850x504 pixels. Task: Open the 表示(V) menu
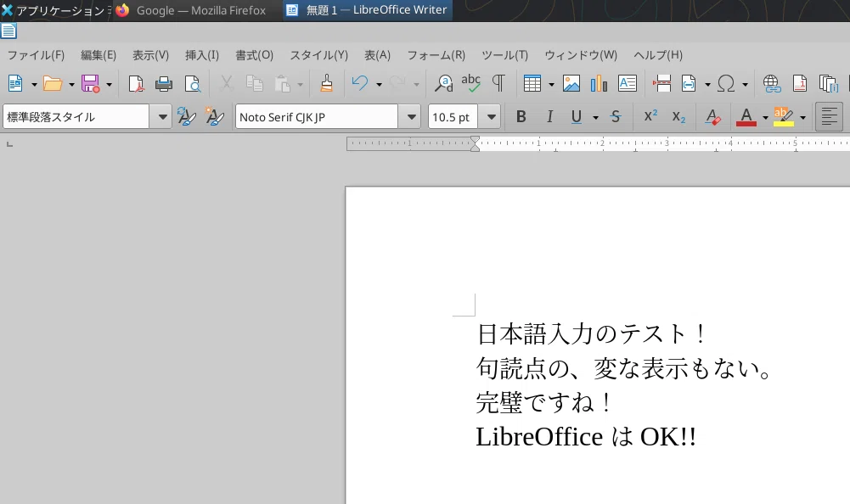[x=150, y=55]
